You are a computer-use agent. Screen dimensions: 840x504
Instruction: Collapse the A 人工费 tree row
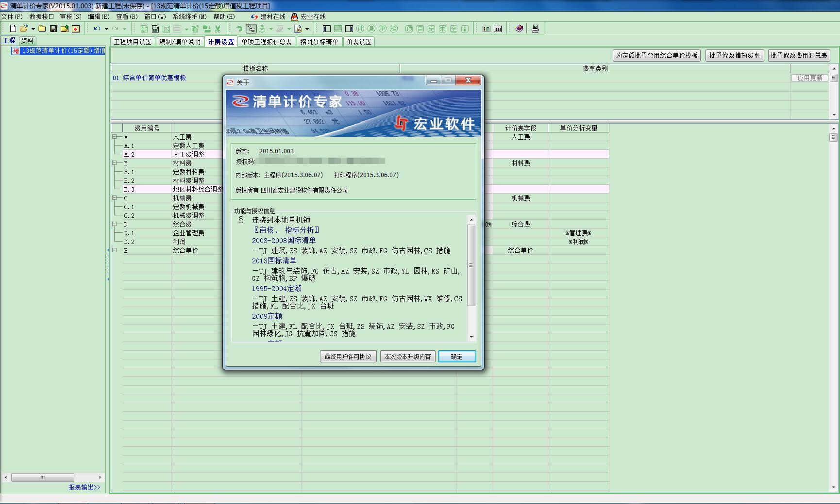coord(115,137)
